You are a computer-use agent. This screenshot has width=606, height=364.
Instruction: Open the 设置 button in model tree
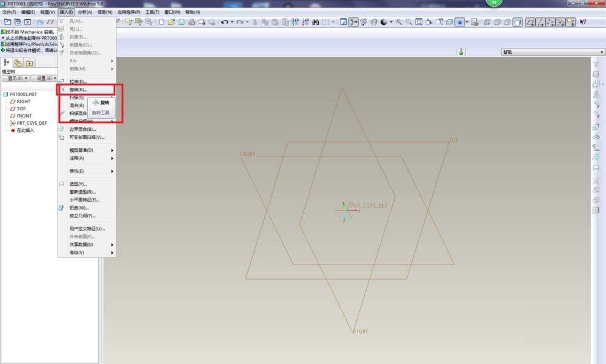click(44, 78)
